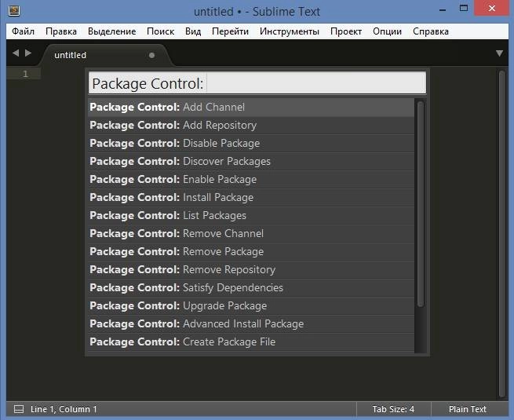The image size is (514, 420).
Task: Choose Package Control: Disable Package
Action: [x=251, y=144]
